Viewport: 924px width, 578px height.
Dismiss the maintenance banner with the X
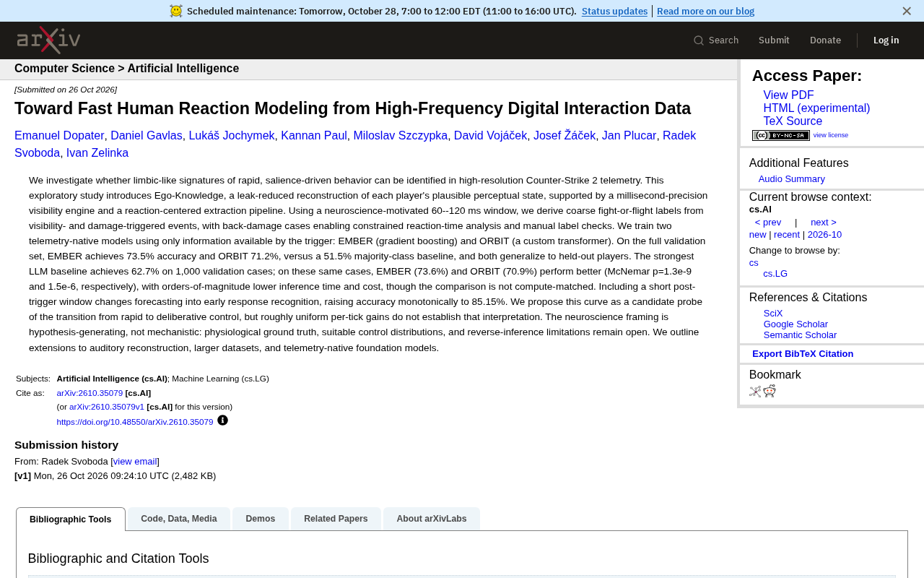(907, 11)
